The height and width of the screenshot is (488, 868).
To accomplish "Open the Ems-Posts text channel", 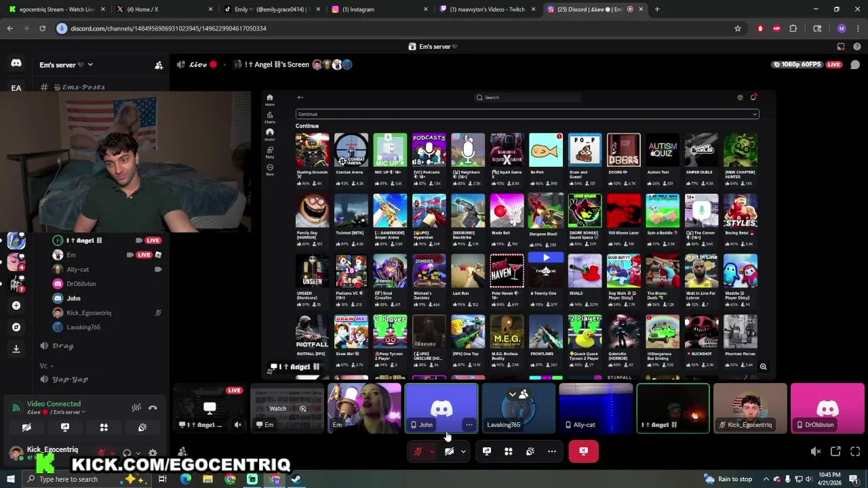I will [83, 87].
